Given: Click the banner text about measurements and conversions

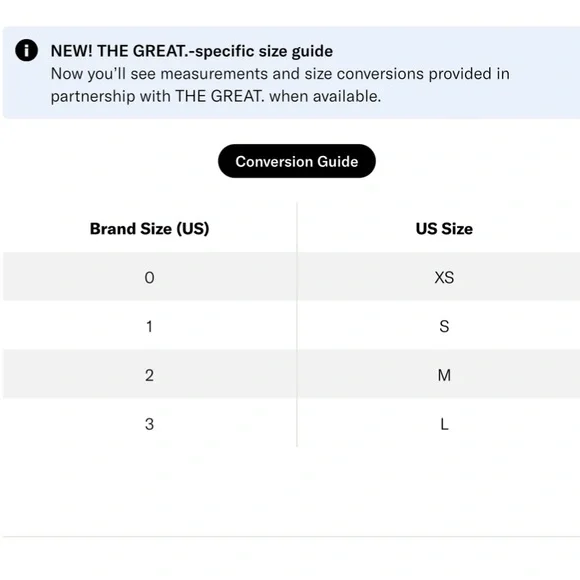Looking at the screenshot, I should click(x=280, y=74).
